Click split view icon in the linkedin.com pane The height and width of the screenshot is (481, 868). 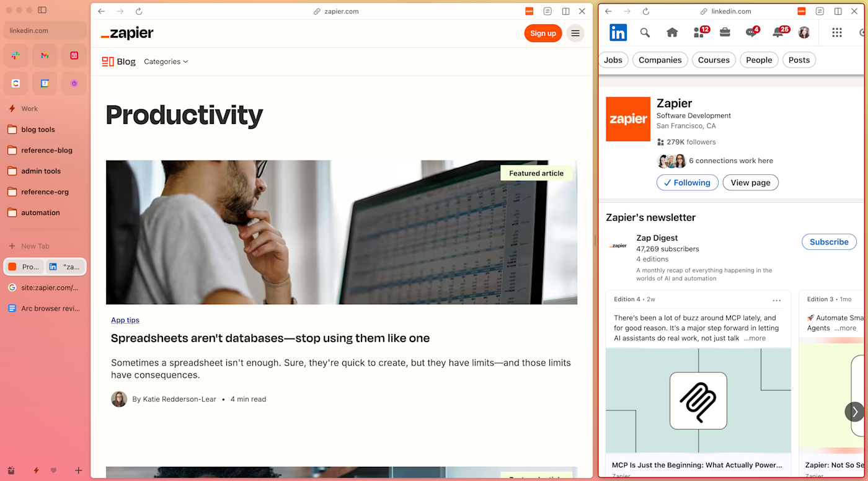(838, 11)
